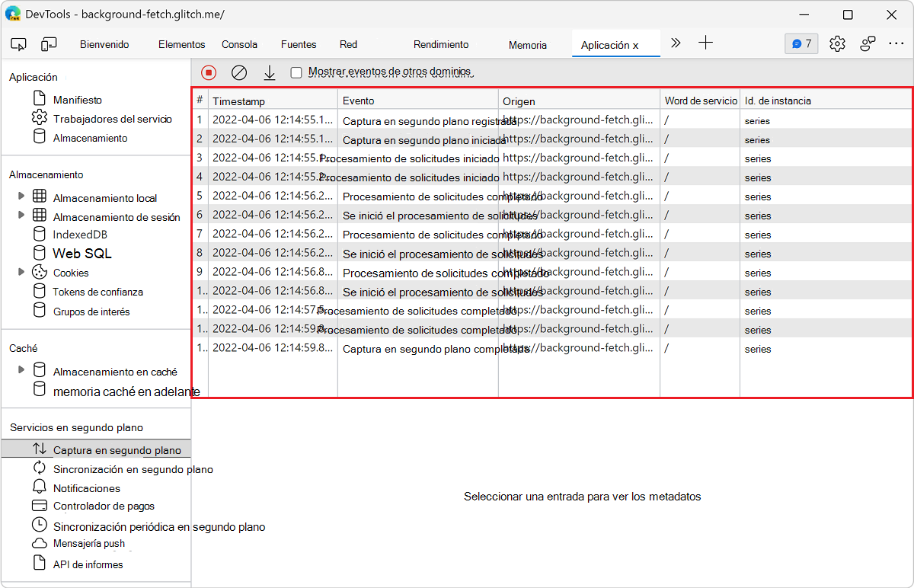Clear all recorded events
914x588 pixels.
coord(239,72)
